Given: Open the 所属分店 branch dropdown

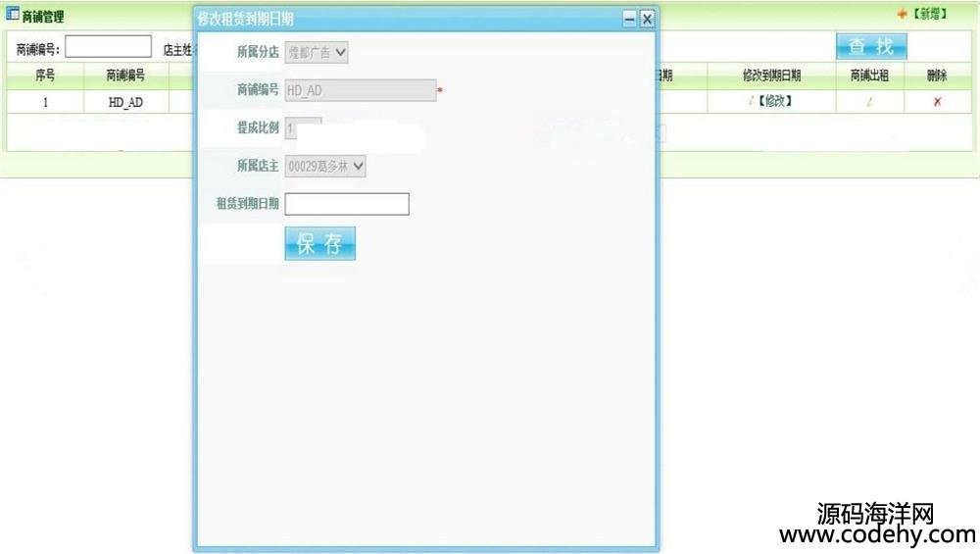Looking at the screenshot, I should (317, 53).
